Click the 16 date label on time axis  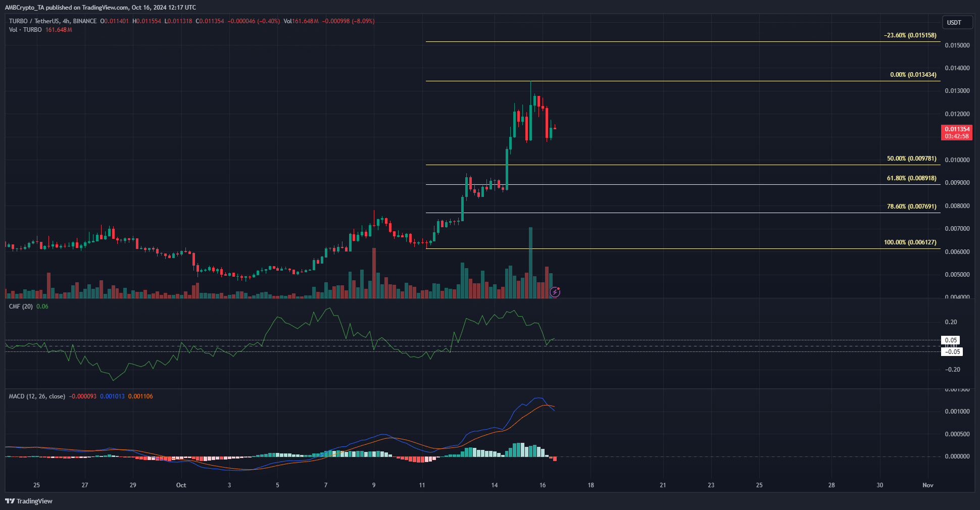click(543, 485)
